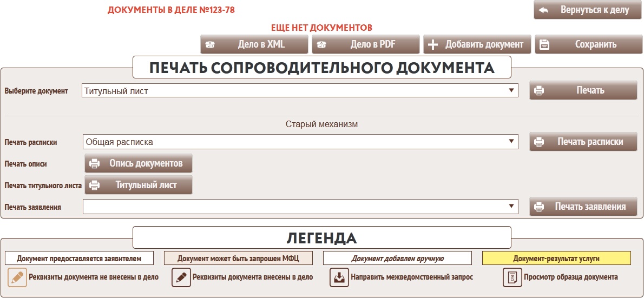Screen dimensions: 644x298
Task: Click 'Добавить документ' plus button
Action: 477,45
